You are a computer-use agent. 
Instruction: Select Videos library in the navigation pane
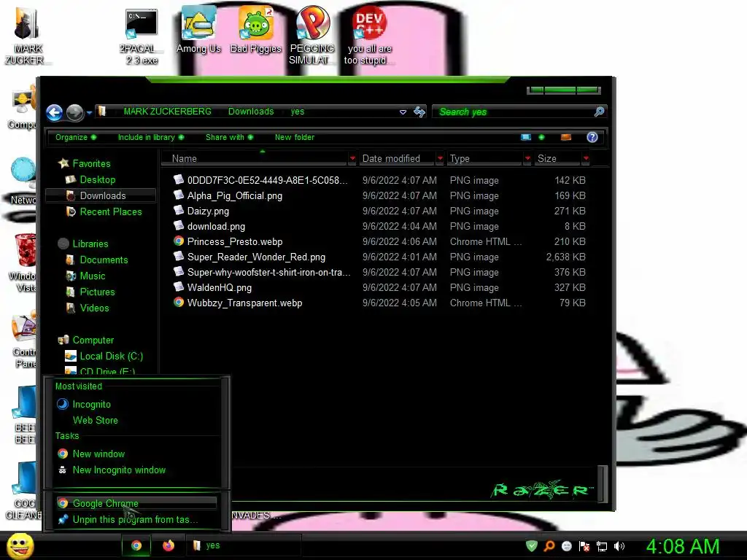tap(94, 308)
